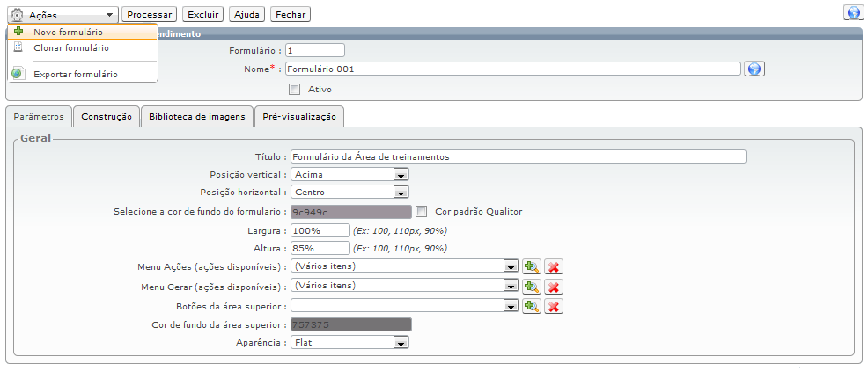Image resolution: width=868 pixels, height=371 pixels.
Task: Click the globe icon beside Exportar formulário
Action: 18,74
